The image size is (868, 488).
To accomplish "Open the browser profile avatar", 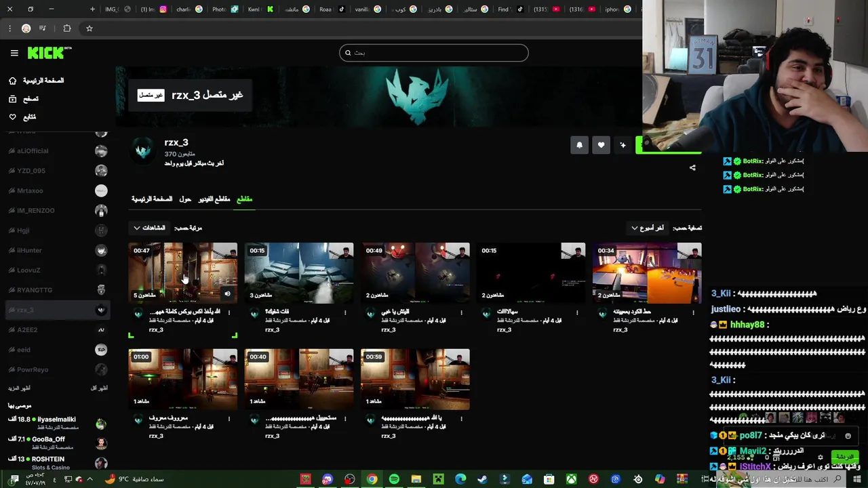I will pyautogui.click(x=26, y=28).
